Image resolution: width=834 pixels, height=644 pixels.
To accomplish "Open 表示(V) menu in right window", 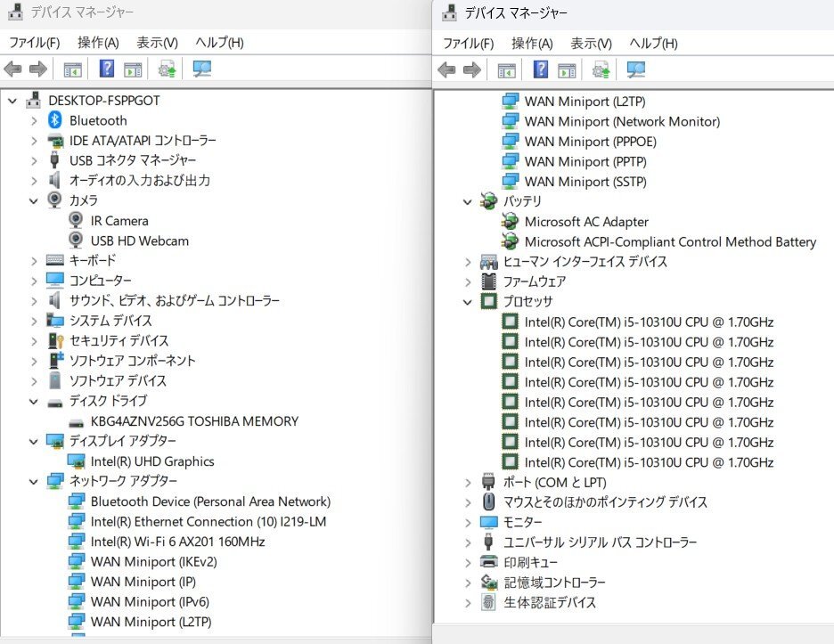I will pos(592,44).
